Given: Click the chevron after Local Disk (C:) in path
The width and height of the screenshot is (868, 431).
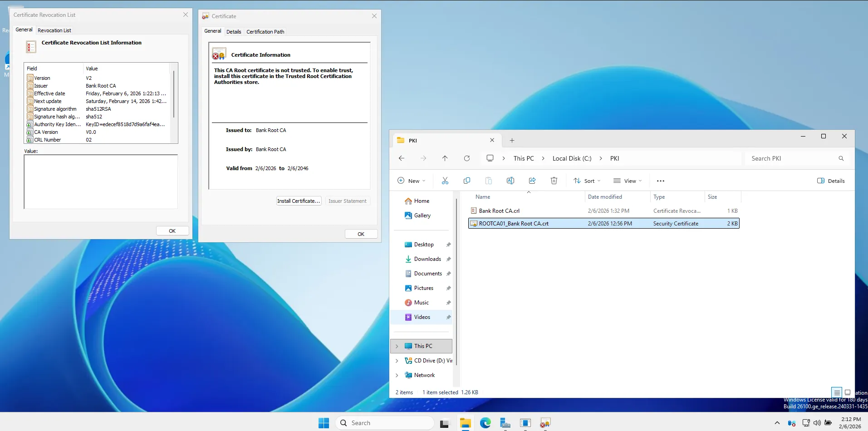Looking at the screenshot, I should coord(601,158).
